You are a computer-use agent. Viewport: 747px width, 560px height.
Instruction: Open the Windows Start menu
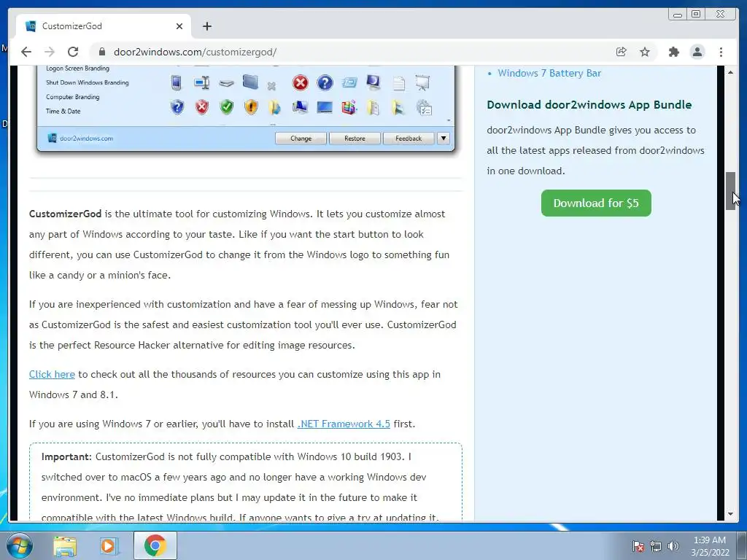20,545
